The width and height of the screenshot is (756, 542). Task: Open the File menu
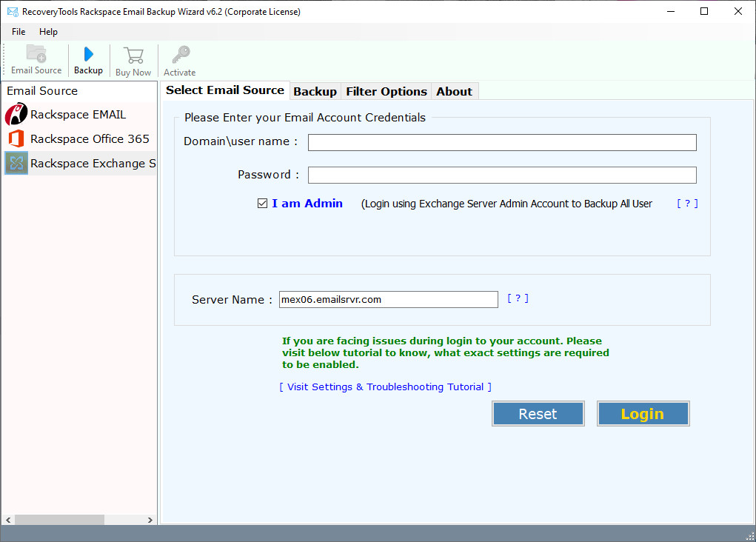coord(19,32)
